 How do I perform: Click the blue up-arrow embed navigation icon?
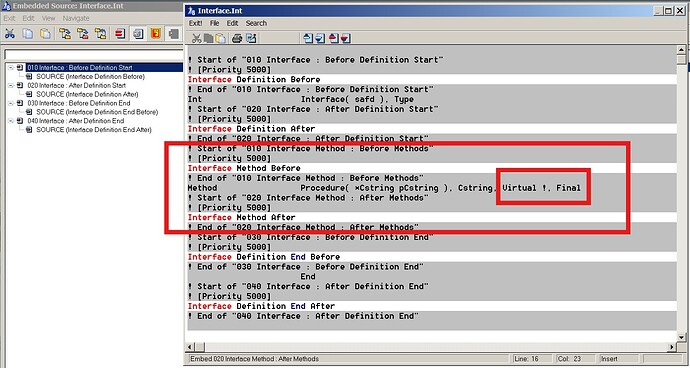(308, 39)
